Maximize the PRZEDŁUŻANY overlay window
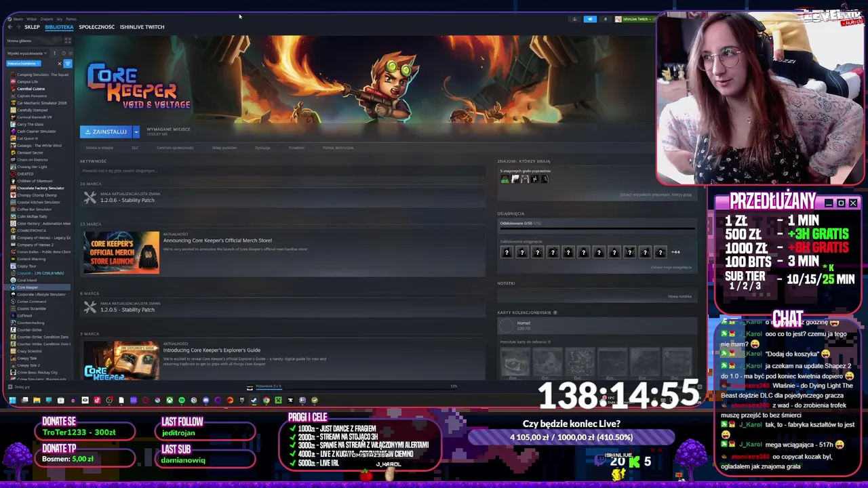Viewport: 868px width, 488px height. coord(841,203)
